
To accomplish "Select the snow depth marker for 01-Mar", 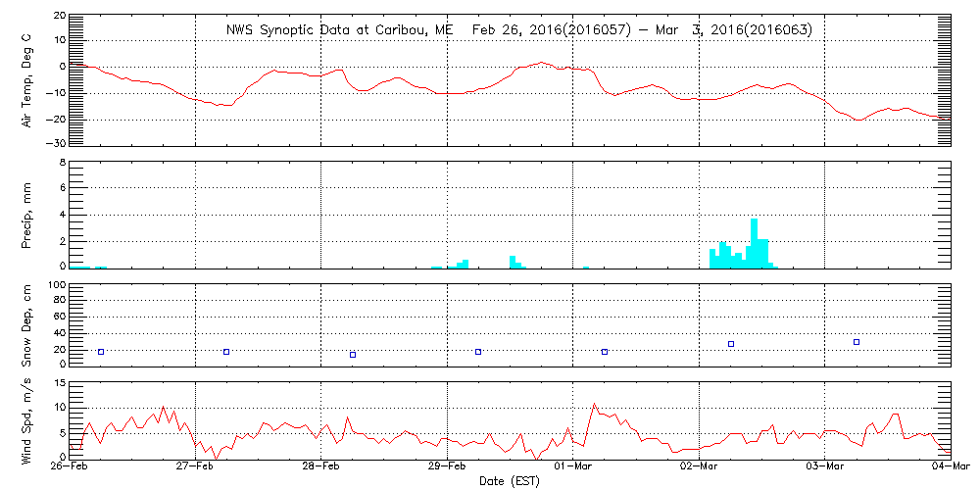I will (605, 352).
